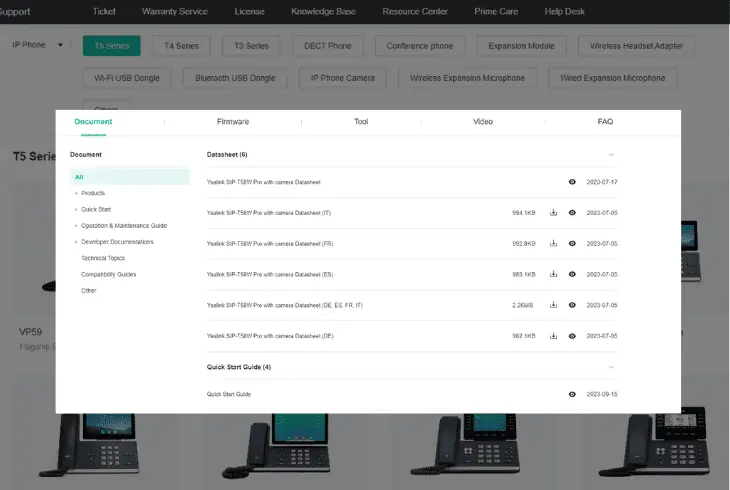Switch to the Document tab
730x490 pixels.
(x=93, y=122)
